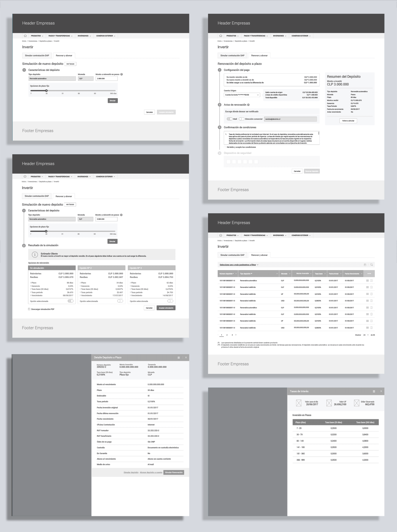Click home icon in the deposits table mockup

tap(221, 235)
